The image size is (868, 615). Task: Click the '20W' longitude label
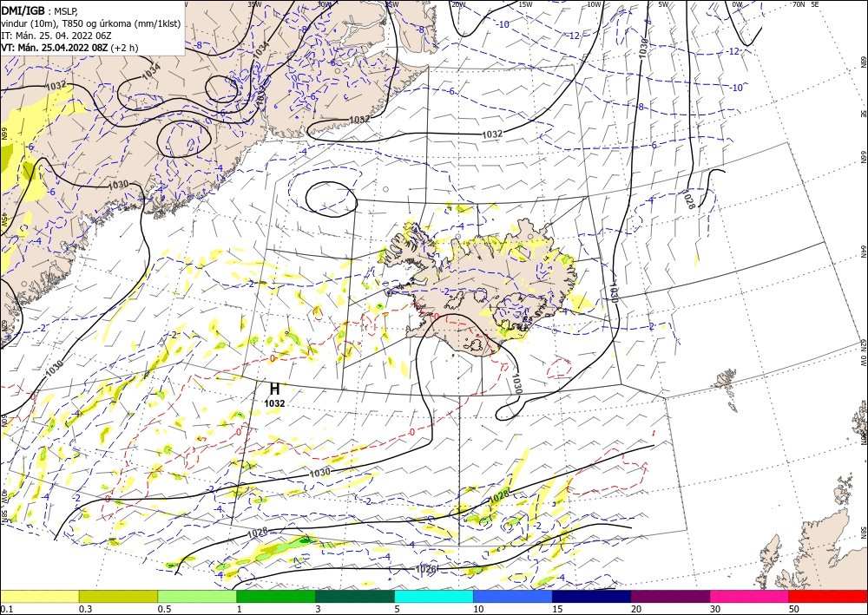pos(457,4)
